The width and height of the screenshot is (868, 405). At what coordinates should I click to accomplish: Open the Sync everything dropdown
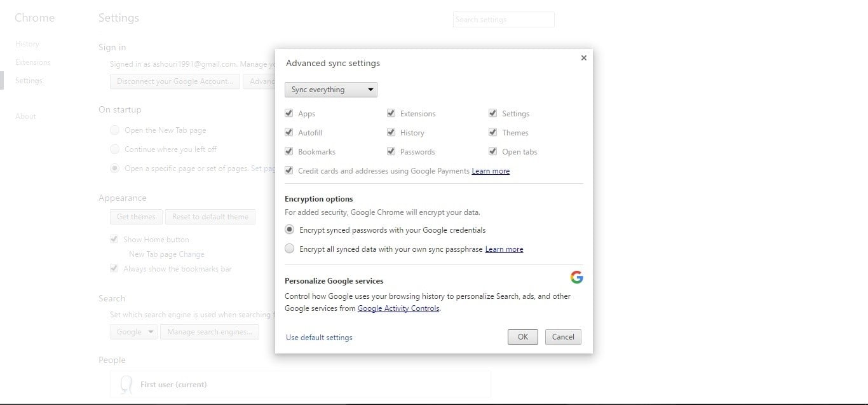331,90
